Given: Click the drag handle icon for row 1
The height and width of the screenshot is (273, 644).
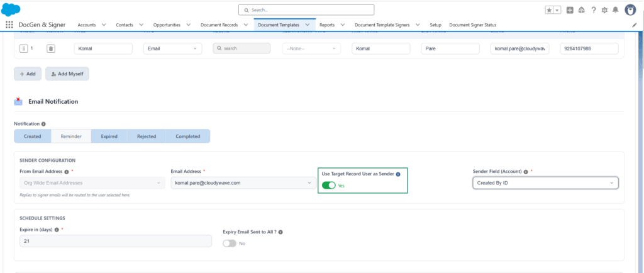Looking at the screenshot, I should (x=24, y=48).
